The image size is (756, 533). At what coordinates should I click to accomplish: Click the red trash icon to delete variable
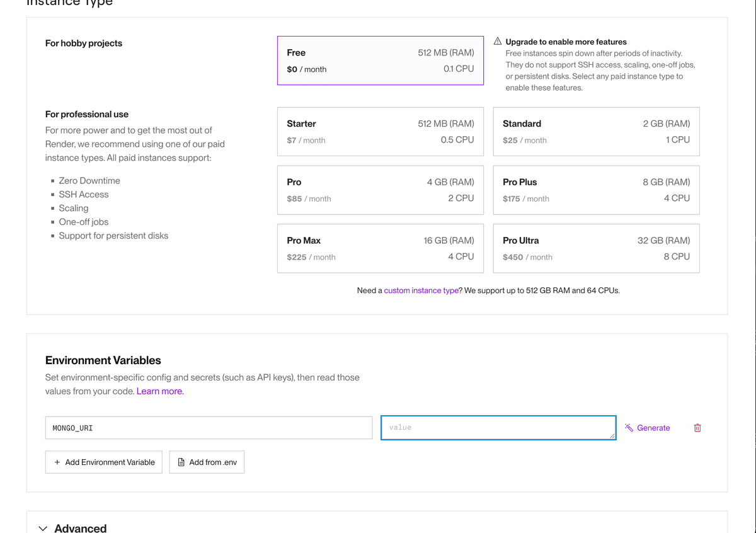click(697, 428)
